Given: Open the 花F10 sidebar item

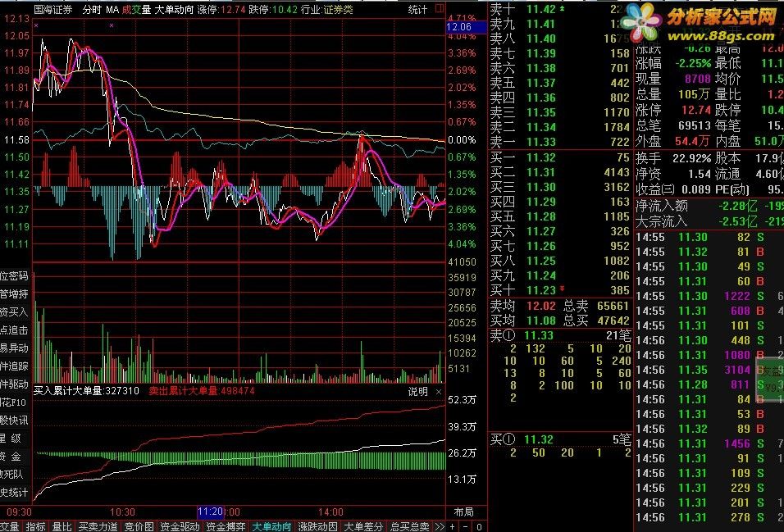Looking at the screenshot, I should tap(13, 402).
